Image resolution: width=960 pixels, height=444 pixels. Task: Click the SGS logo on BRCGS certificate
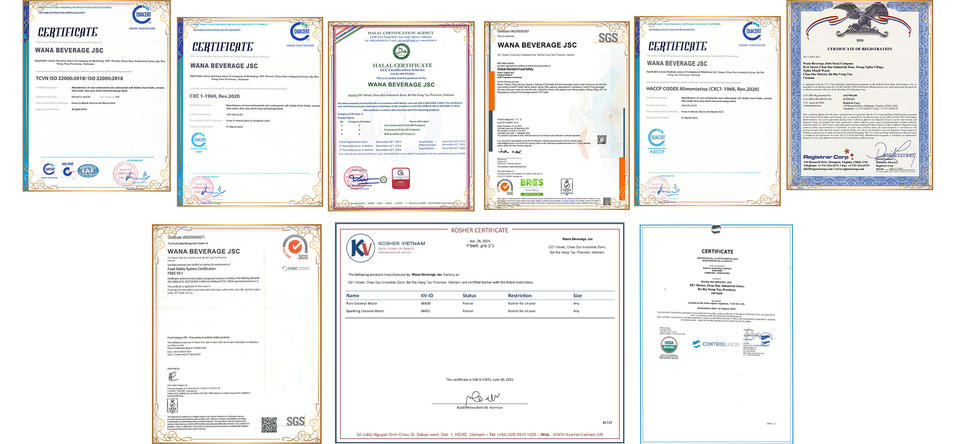(608, 38)
